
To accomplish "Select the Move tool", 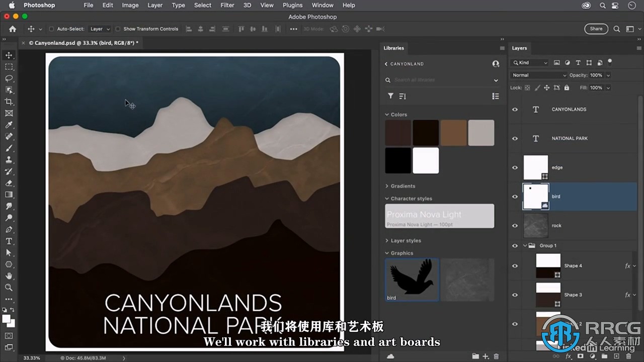I will click(x=9, y=55).
